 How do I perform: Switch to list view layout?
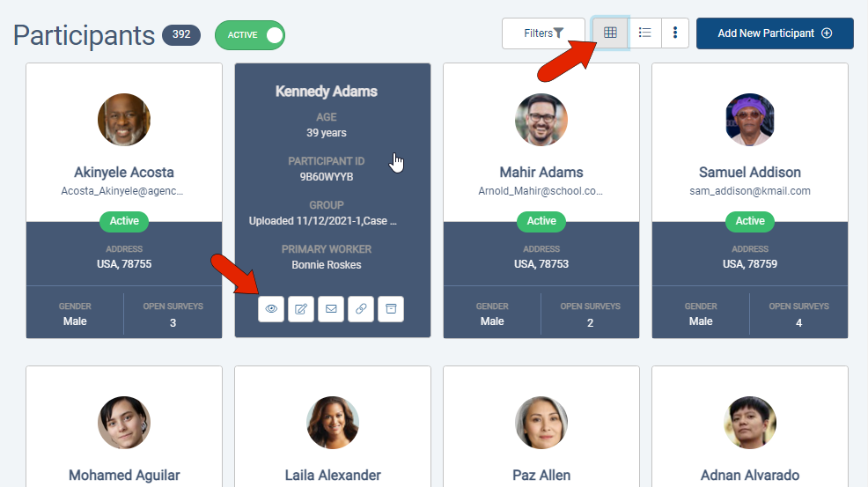[x=644, y=33]
